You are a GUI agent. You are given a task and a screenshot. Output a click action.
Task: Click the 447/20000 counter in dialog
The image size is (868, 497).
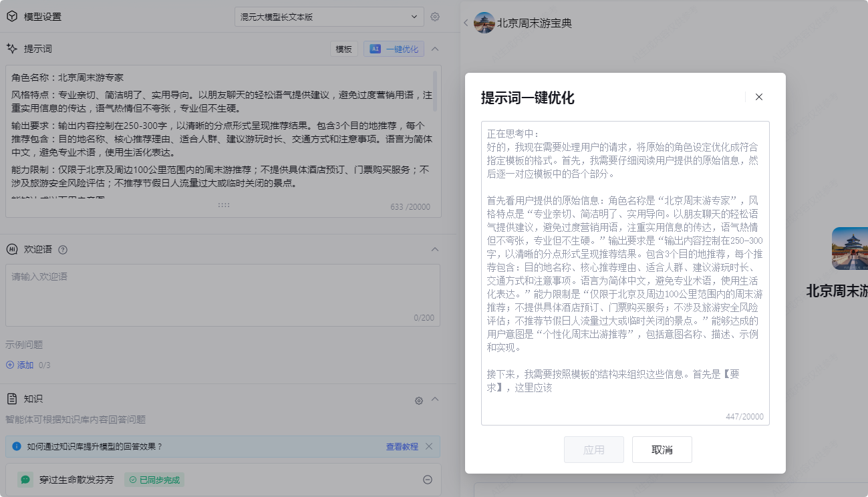744,417
